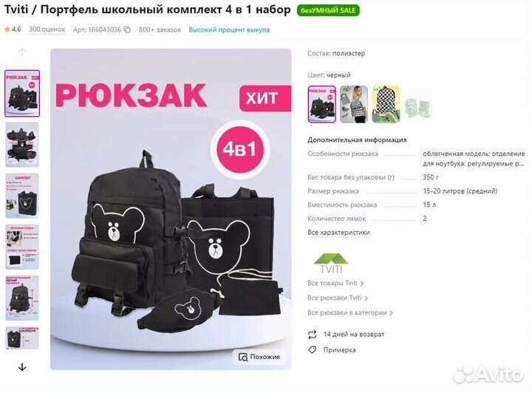Expand Все характеристики list
Screen dimensions: 532x393
tap(338, 232)
